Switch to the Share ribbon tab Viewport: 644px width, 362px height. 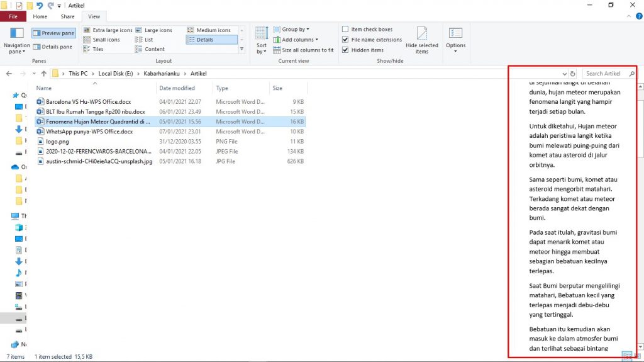click(x=67, y=16)
